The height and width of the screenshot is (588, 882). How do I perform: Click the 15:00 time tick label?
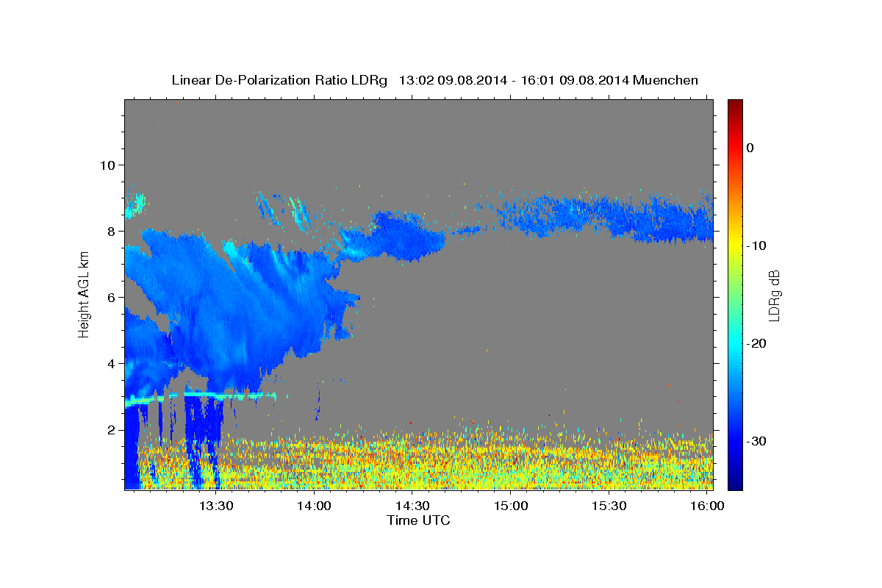coord(511,506)
